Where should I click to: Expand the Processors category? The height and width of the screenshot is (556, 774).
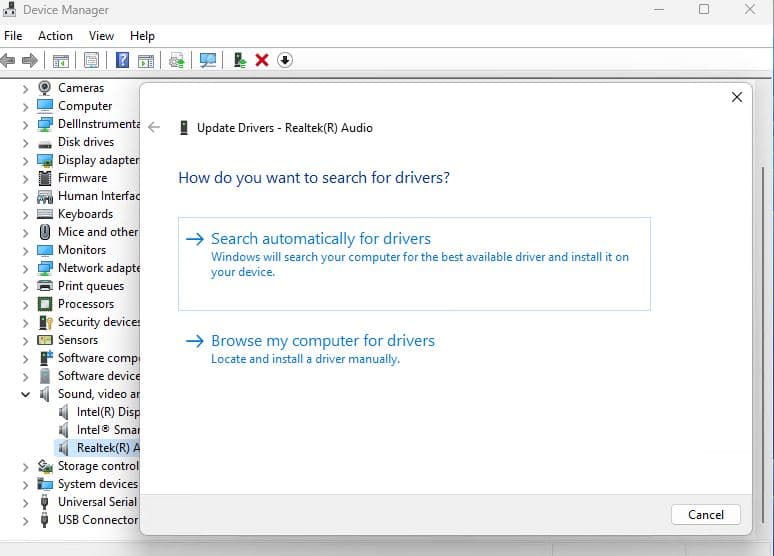click(26, 304)
